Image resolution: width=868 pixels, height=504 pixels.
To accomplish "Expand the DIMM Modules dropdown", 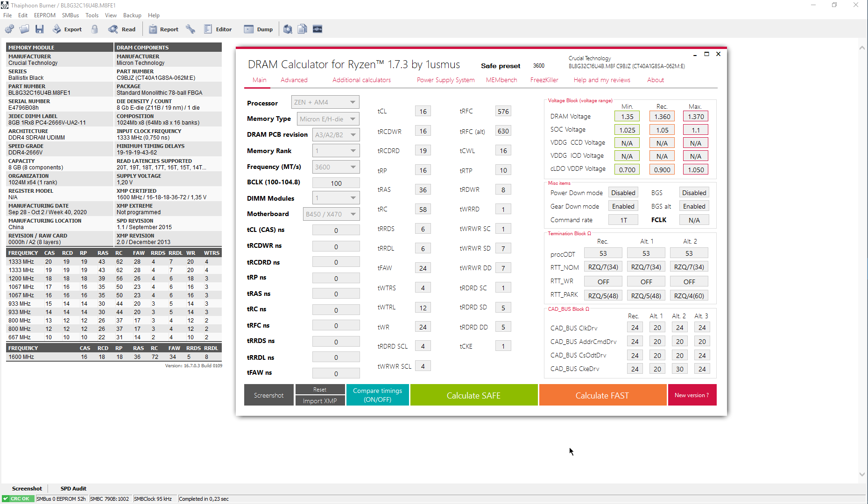I will pyautogui.click(x=336, y=198).
